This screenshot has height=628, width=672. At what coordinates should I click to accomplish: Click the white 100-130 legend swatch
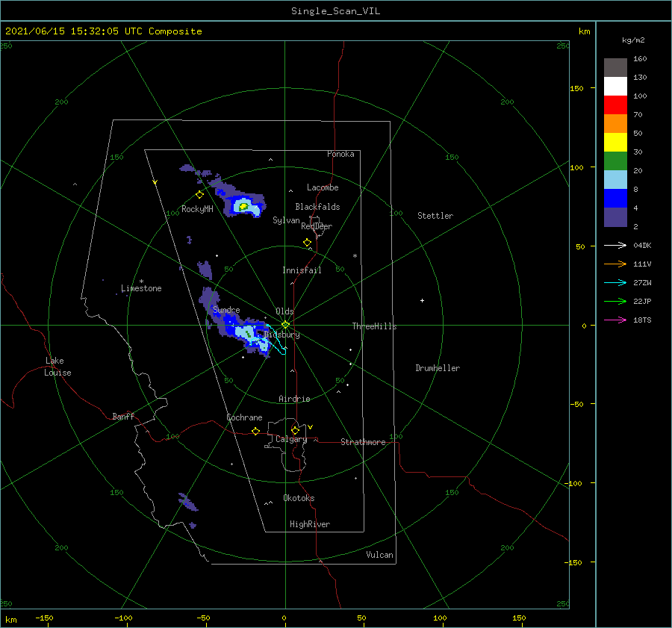pos(615,87)
